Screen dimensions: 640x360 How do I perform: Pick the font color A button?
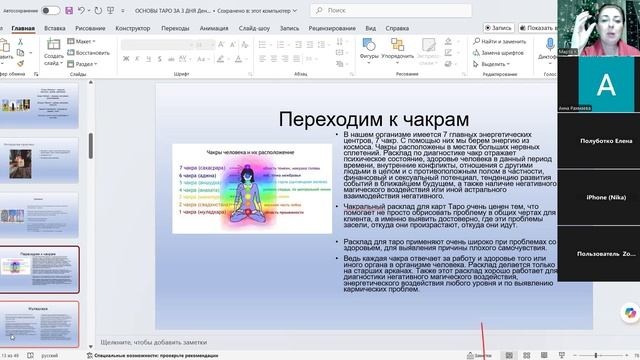[x=239, y=59]
